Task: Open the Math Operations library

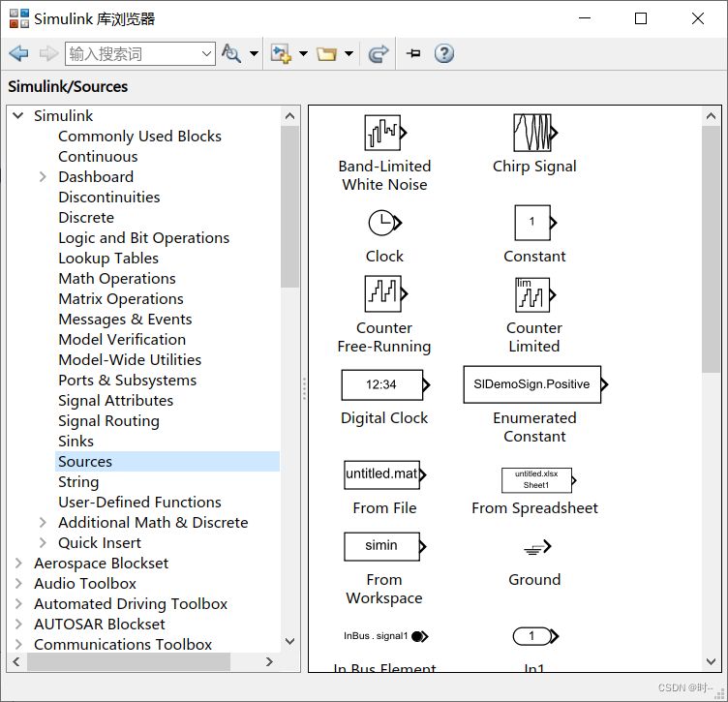Action: 117,279
